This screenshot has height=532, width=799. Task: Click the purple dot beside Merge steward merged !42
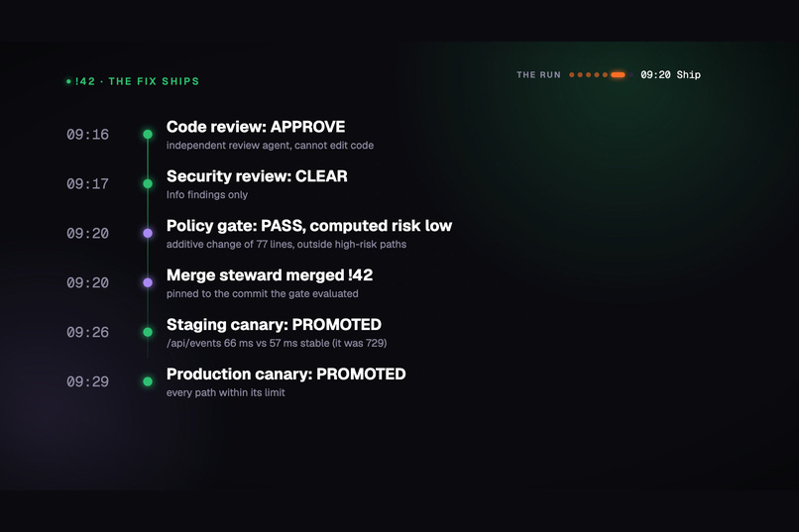[148, 282]
